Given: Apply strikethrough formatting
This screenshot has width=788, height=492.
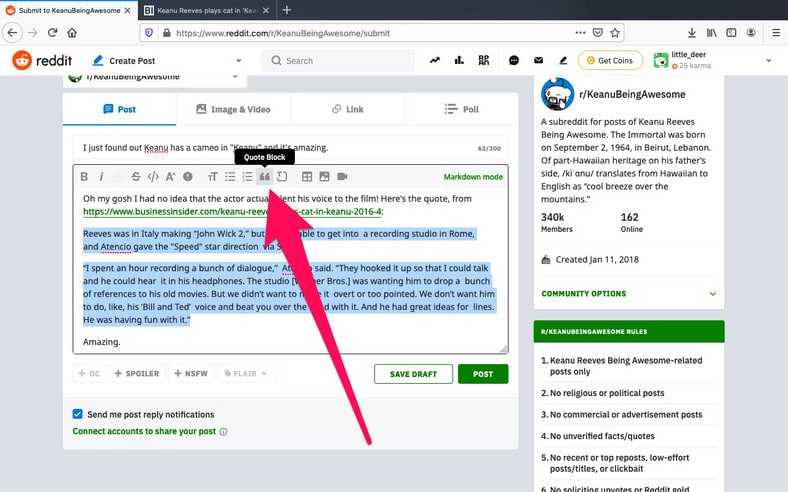Looking at the screenshot, I should tap(136, 176).
